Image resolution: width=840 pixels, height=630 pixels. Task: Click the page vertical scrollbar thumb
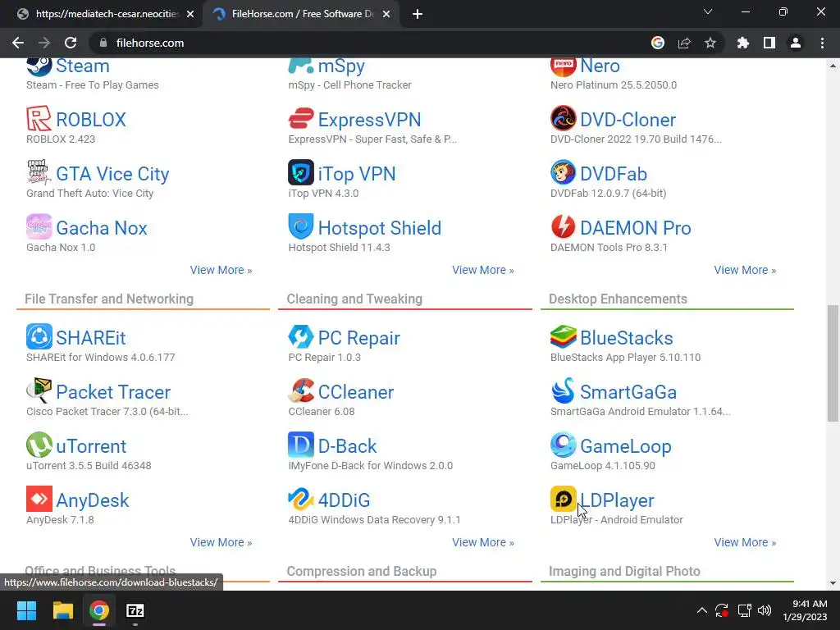[x=833, y=363]
